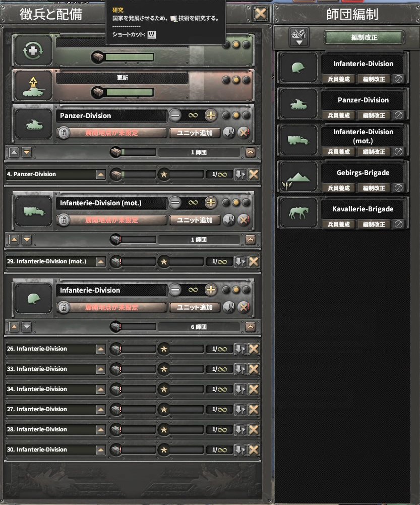Move Infanterie-Division (mot.) group down in queue
The height and width of the screenshot is (505, 420).
(x=27, y=240)
